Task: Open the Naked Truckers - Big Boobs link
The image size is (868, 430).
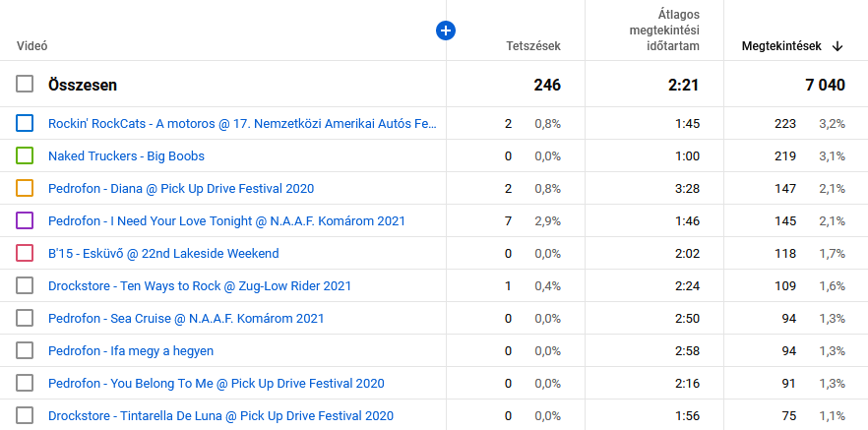Action: coord(126,155)
